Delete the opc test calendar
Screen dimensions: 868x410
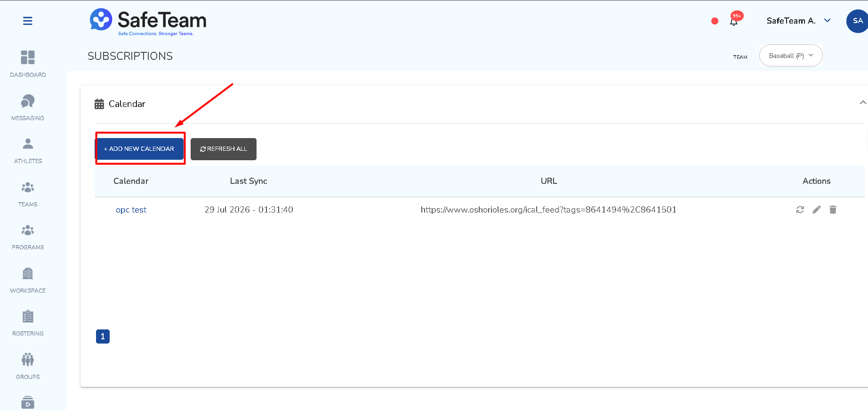point(833,210)
